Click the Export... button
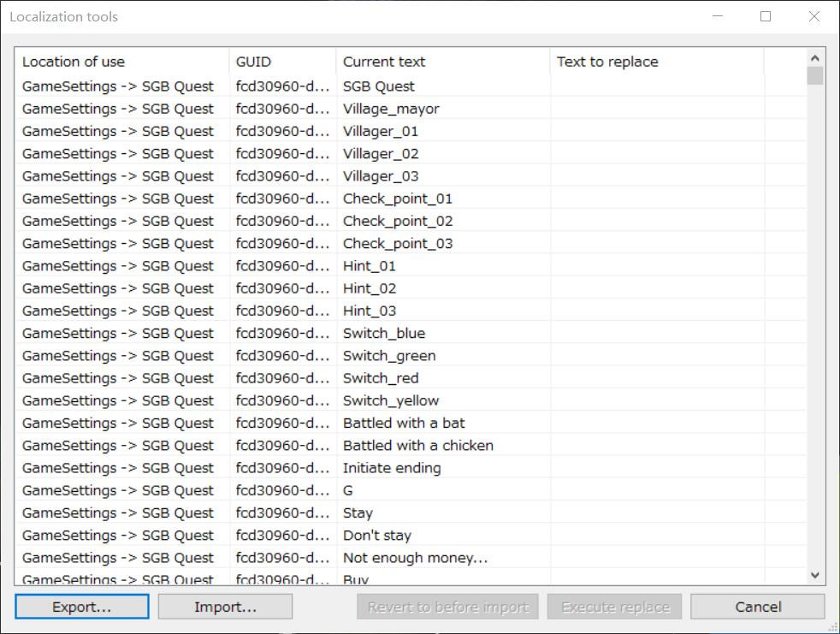Image resolution: width=840 pixels, height=634 pixels. (82, 607)
